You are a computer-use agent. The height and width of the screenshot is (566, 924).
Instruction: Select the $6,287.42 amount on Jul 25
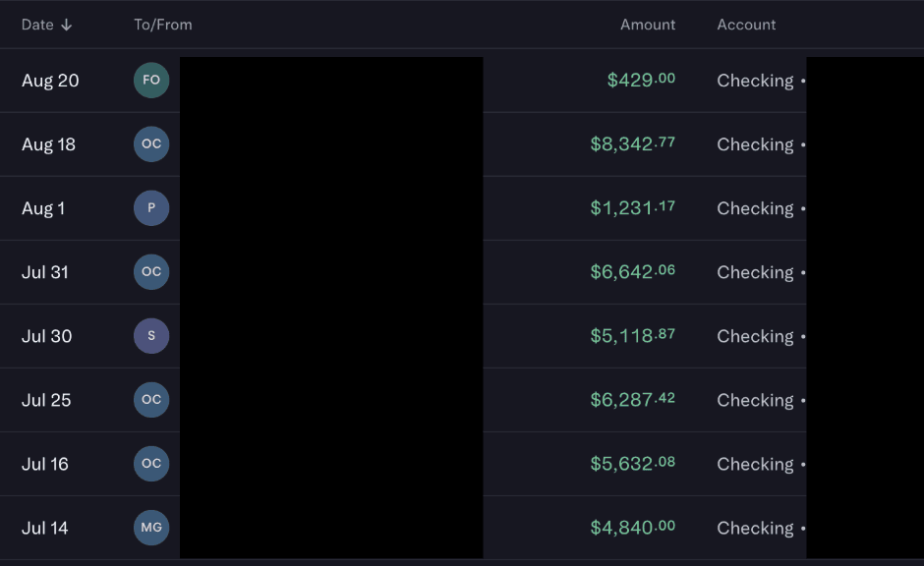tap(632, 400)
